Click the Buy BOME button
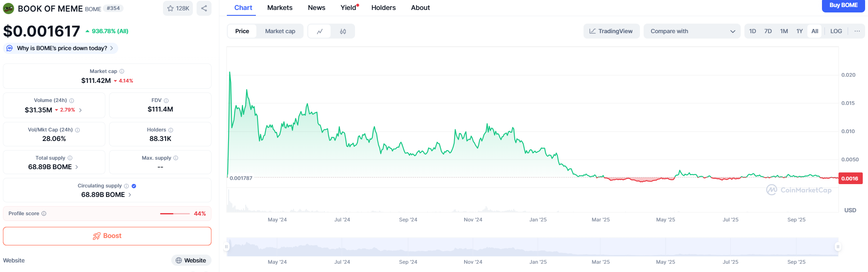The image size is (868, 272). coord(843,5)
